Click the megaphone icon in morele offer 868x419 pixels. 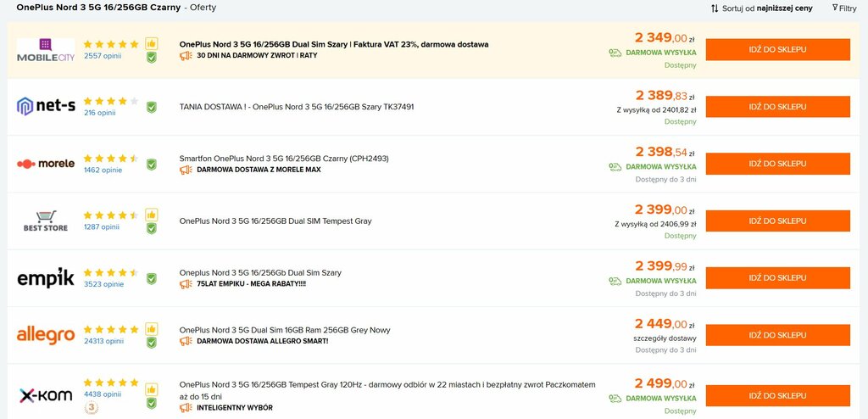pyautogui.click(x=186, y=170)
